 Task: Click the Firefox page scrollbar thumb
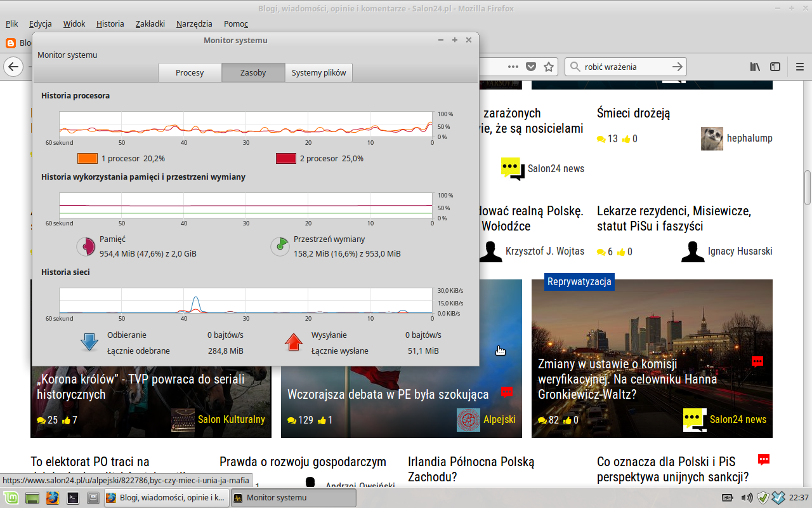(x=808, y=187)
